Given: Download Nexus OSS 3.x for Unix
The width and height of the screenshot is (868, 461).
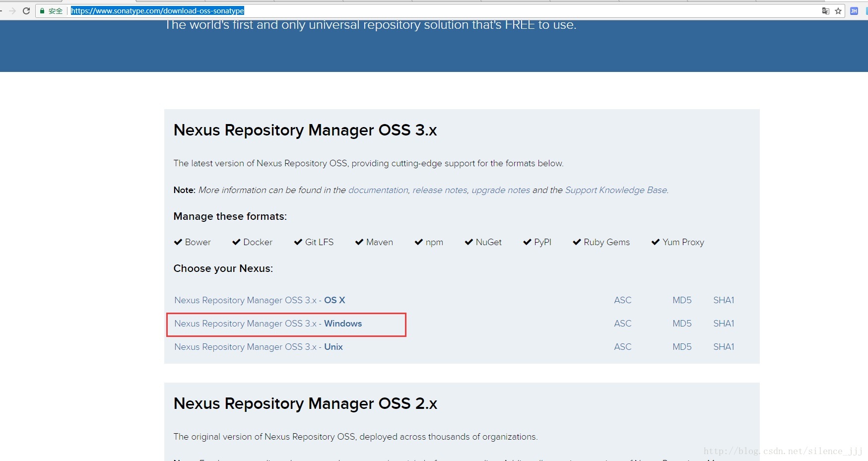Looking at the screenshot, I should (x=259, y=347).
